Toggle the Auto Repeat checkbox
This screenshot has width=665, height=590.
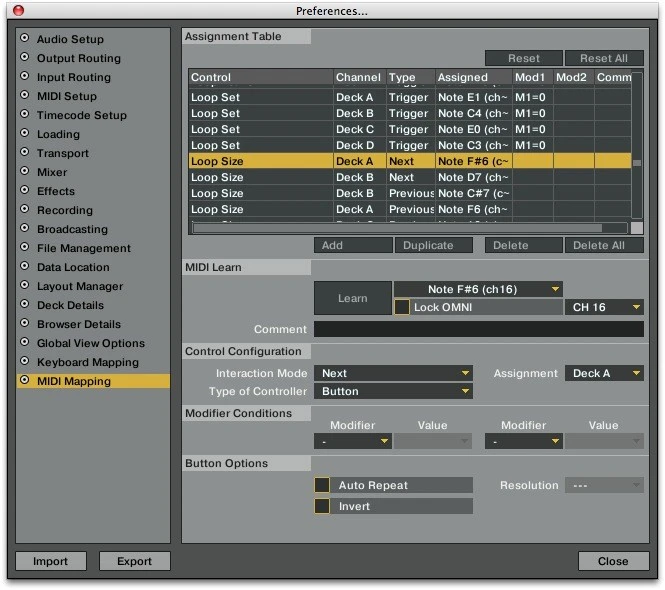pyautogui.click(x=322, y=485)
